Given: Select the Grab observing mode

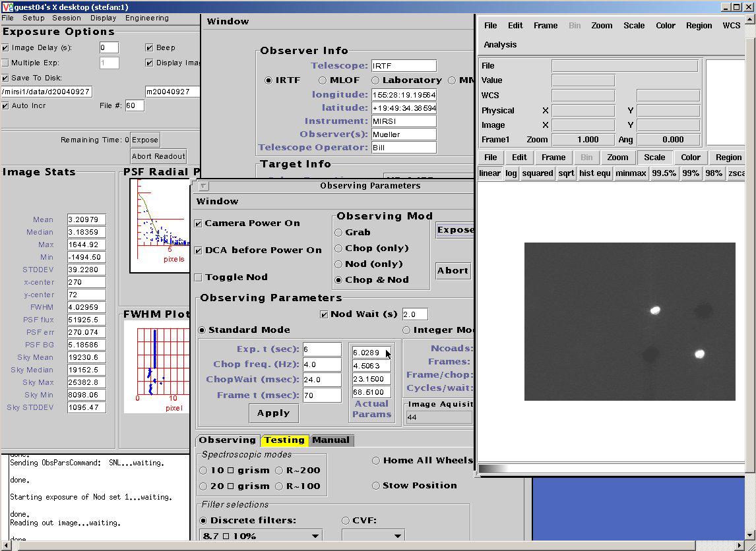Looking at the screenshot, I should click(338, 233).
